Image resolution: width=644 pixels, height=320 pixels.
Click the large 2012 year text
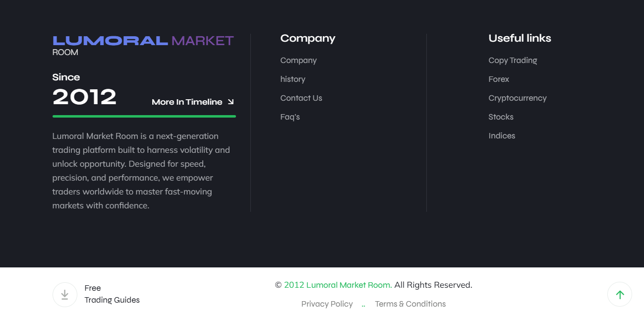(84, 97)
